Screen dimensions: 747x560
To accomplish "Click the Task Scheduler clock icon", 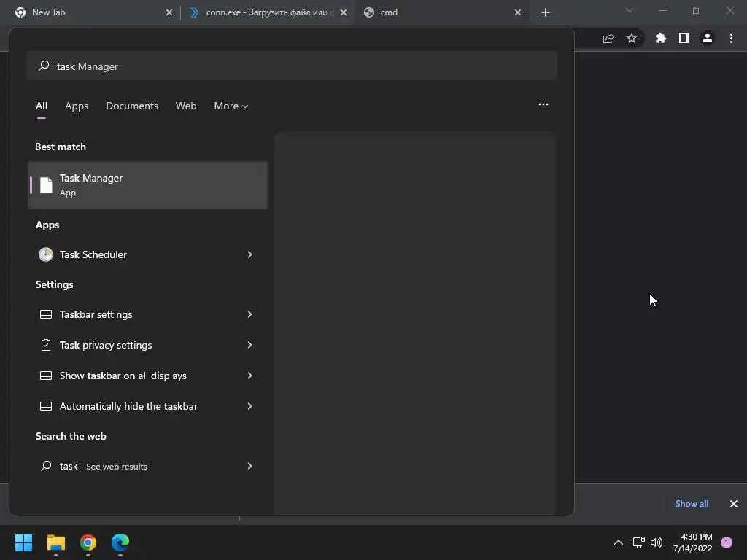I will (46, 254).
